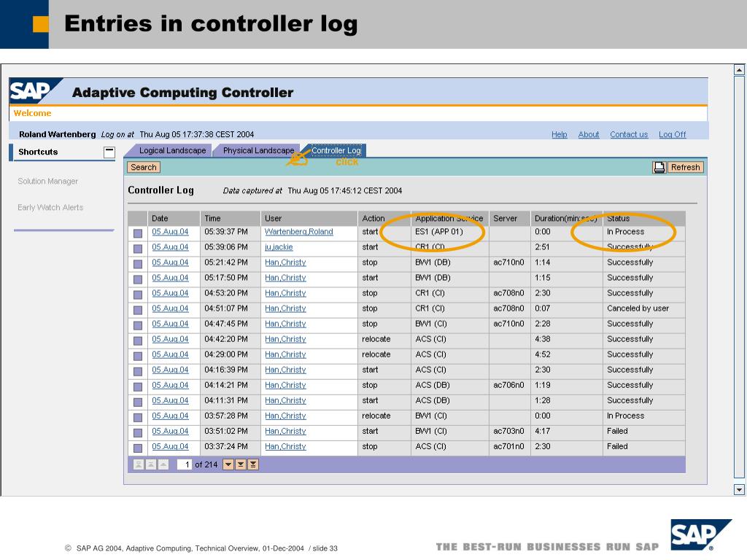Click the Date column header
747x560 pixels.
pos(174,218)
